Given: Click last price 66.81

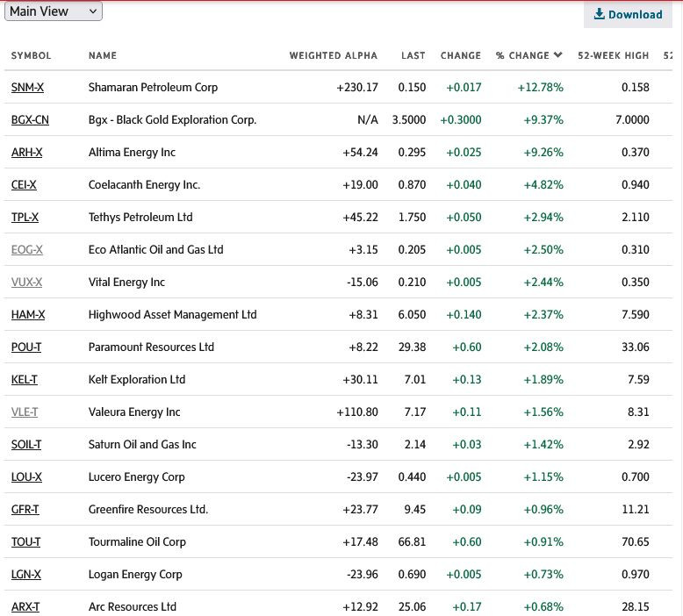Looking at the screenshot, I should click(x=412, y=542).
